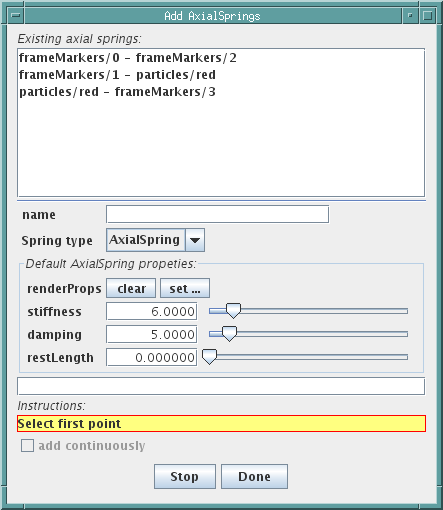Viewport: 443px width, 510px height.
Task: Open the Spring type dropdown arrow
Action: click(x=195, y=240)
